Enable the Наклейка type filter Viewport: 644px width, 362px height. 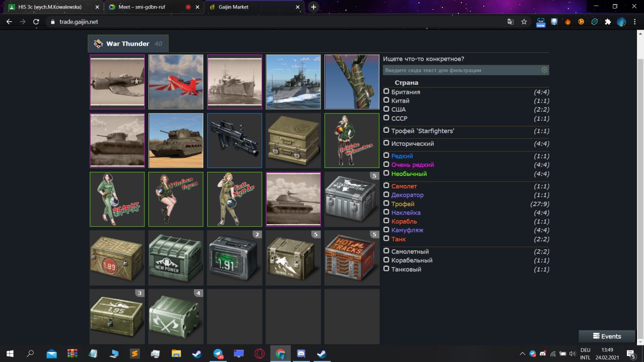click(386, 212)
